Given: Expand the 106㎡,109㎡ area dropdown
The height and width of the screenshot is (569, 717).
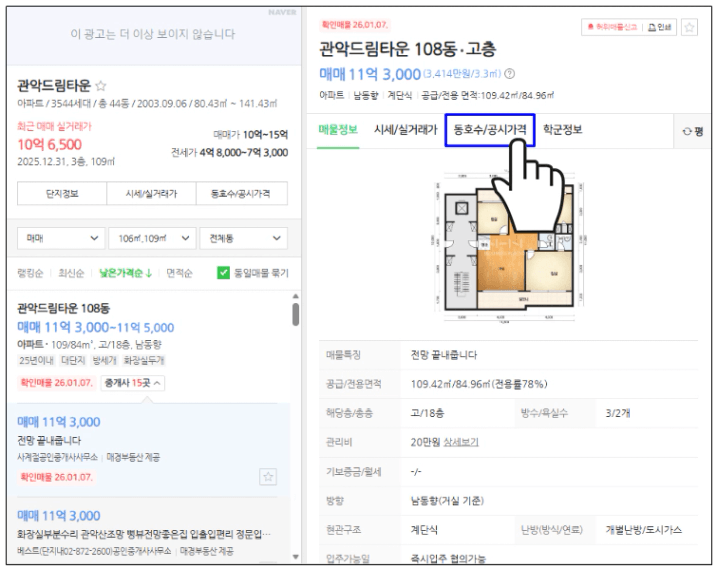Looking at the screenshot, I should [152, 238].
